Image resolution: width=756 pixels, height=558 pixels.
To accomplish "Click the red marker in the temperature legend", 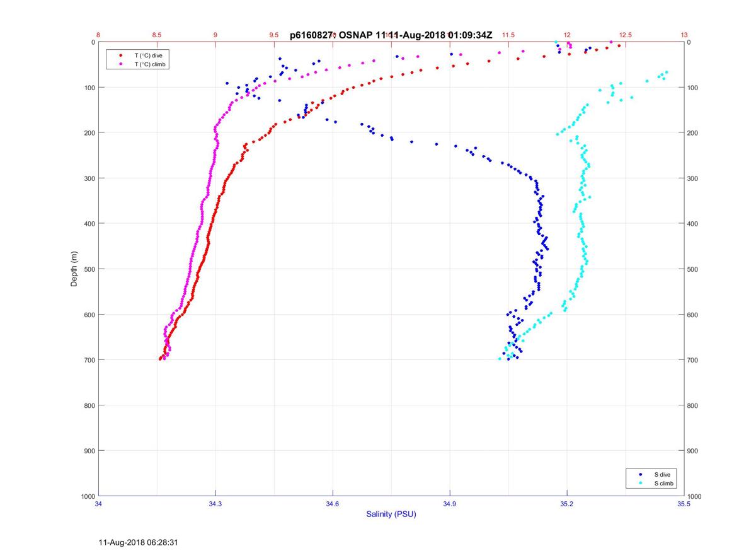I will 120,55.
